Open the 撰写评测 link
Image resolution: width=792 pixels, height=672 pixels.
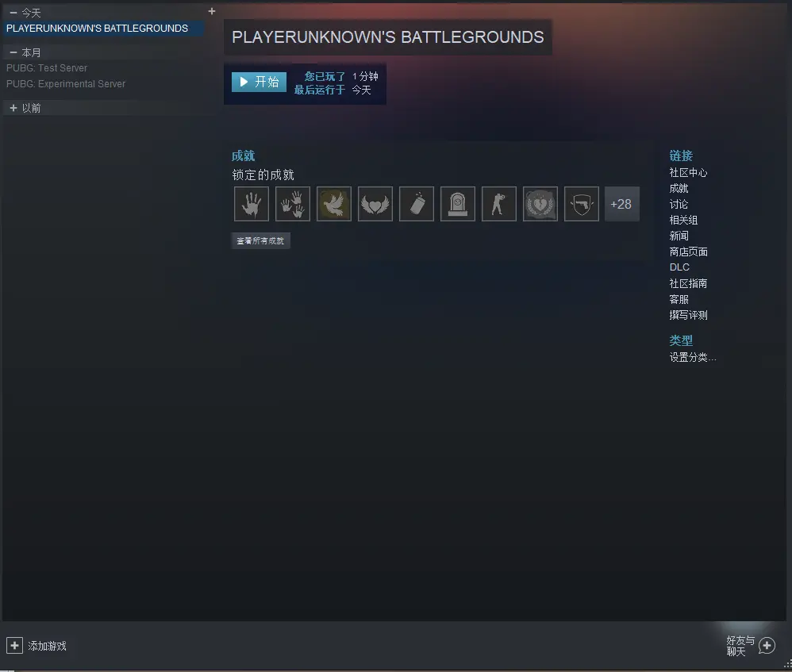pos(688,315)
